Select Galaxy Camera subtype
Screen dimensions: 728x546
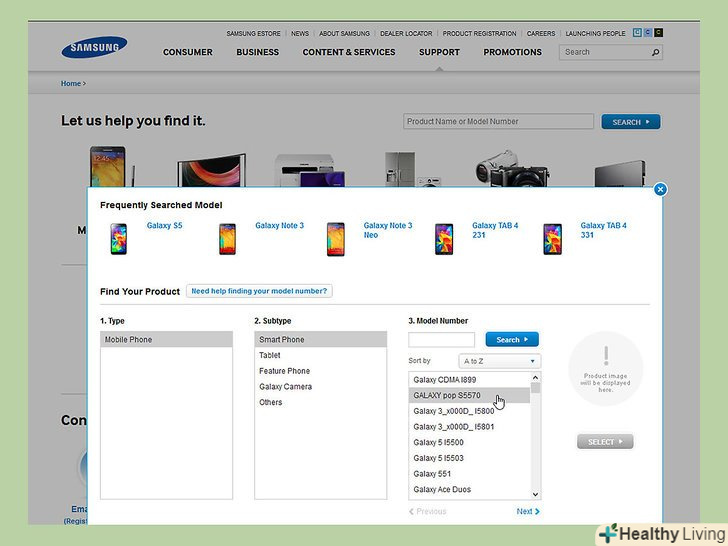coord(320,387)
